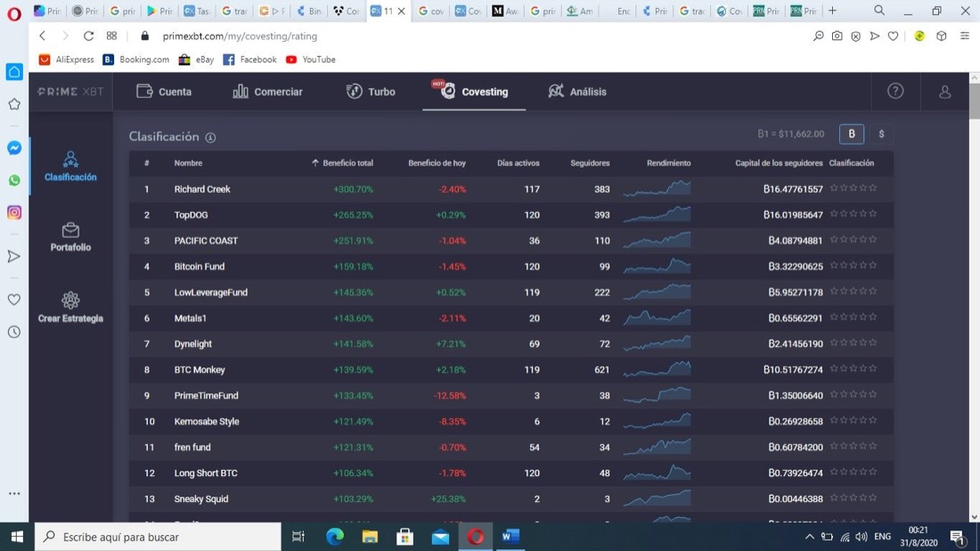The height and width of the screenshot is (551, 980).
Task: Switch currency display to Bitcoin (B)
Action: tap(851, 134)
